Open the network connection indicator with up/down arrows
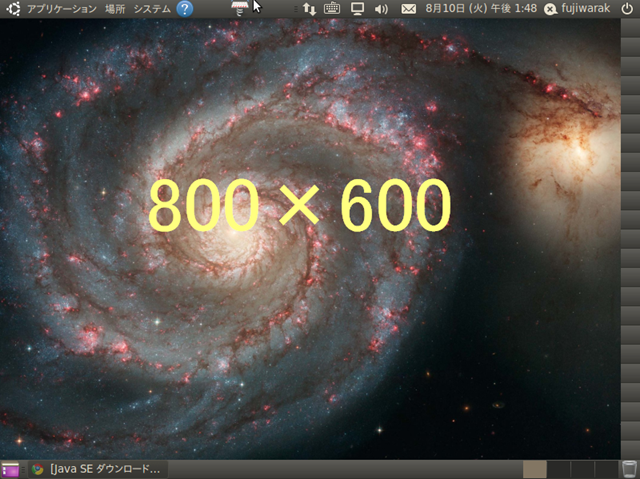The width and height of the screenshot is (640, 479). pyautogui.click(x=309, y=9)
